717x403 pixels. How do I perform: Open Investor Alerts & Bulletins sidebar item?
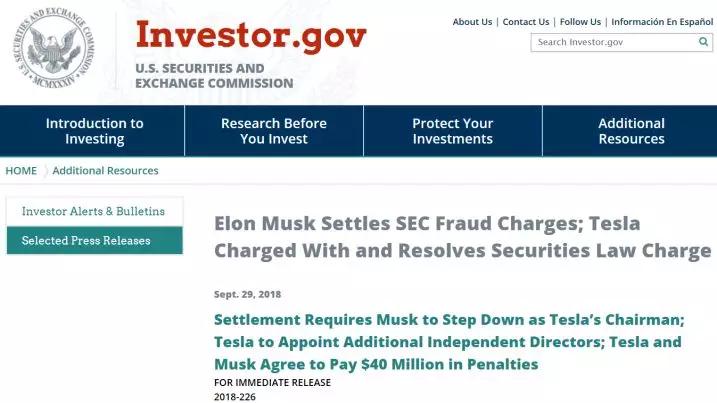(93, 212)
